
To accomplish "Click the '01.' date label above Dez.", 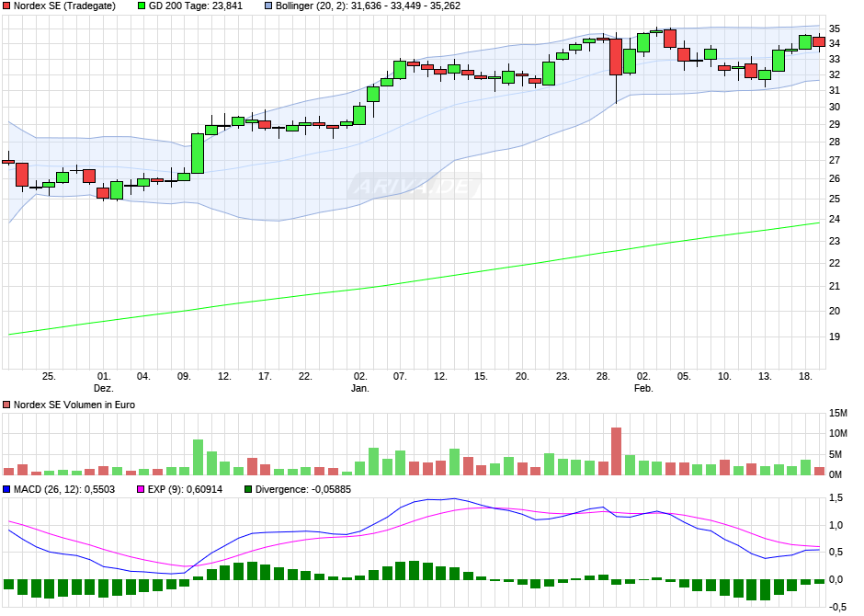I will [104, 376].
